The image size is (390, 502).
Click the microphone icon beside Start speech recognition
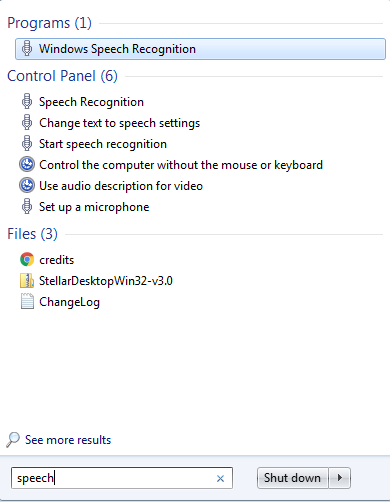(x=27, y=144)
